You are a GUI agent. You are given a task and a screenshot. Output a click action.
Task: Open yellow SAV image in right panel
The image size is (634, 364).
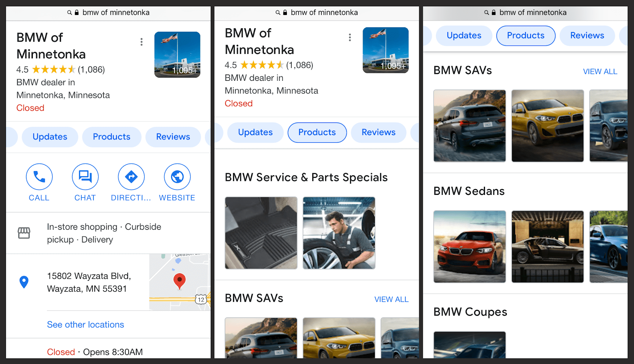pos(548,126)
